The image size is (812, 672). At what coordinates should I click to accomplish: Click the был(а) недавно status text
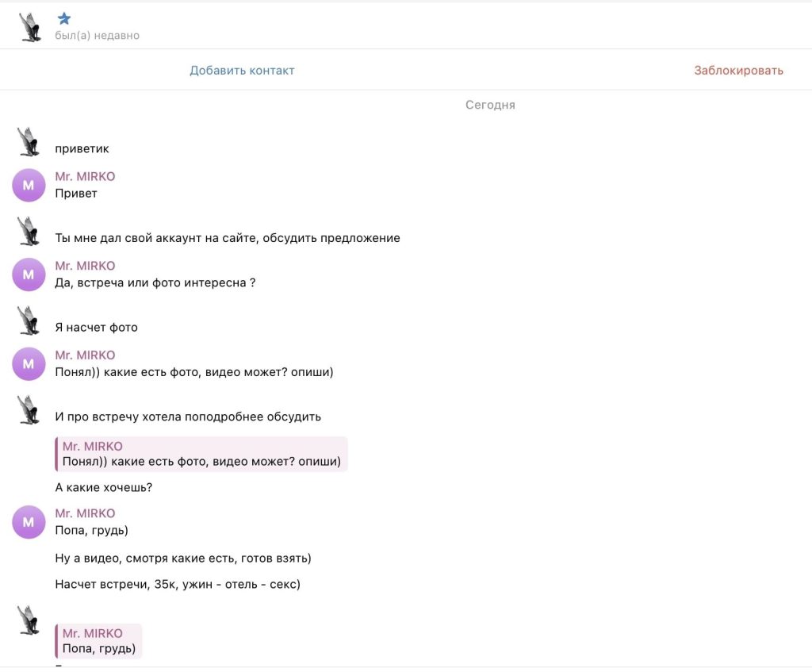point(97,36)
